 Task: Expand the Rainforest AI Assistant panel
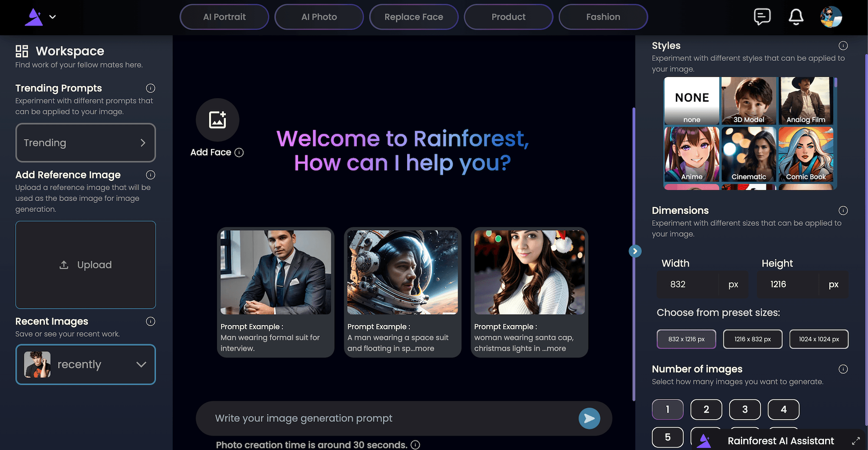(856, 441)
